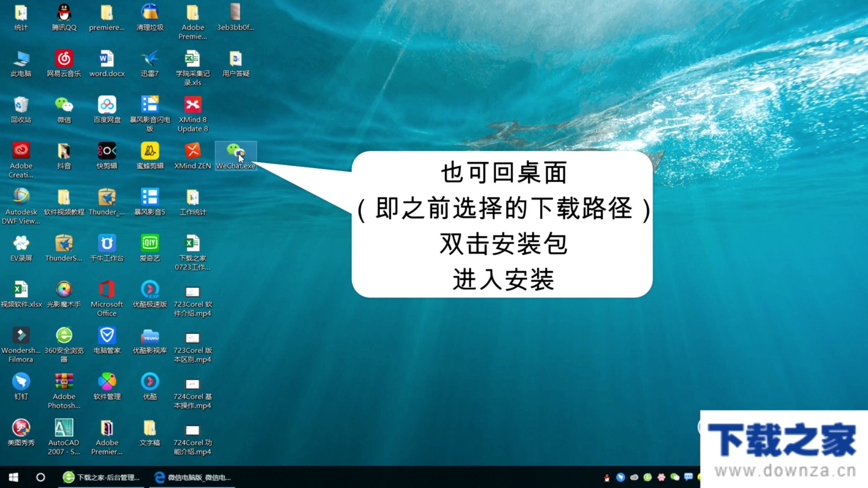Select the 工作统计 folder icon

pos(193,201)
